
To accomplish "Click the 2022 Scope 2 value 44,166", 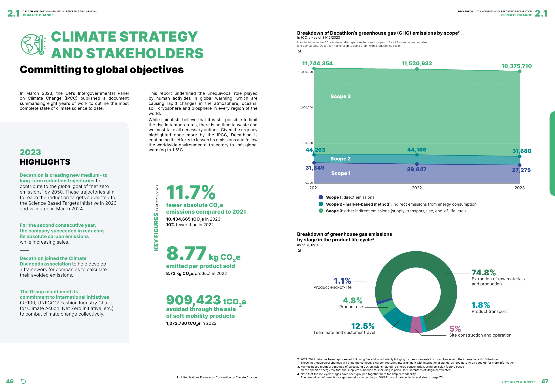I will [x=417, y=150].
